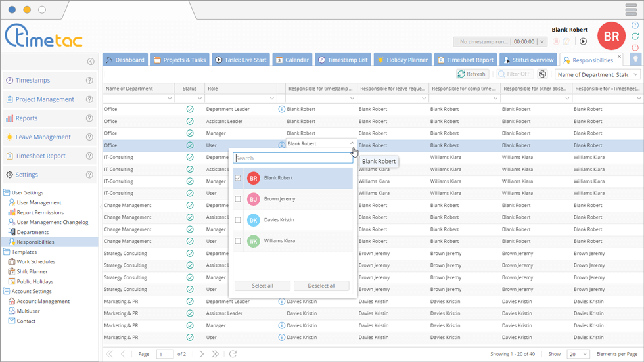644x362 pixels.
Task: Open the elements per page dropdown
Action: pyautogui.click(x=578, y=354)
